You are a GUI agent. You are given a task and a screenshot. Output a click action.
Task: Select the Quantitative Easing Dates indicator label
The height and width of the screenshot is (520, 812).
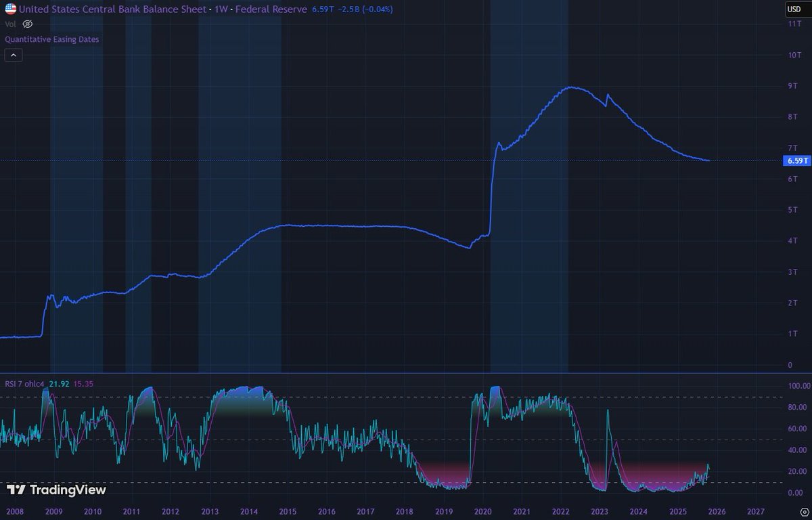(x=52, y=39)
